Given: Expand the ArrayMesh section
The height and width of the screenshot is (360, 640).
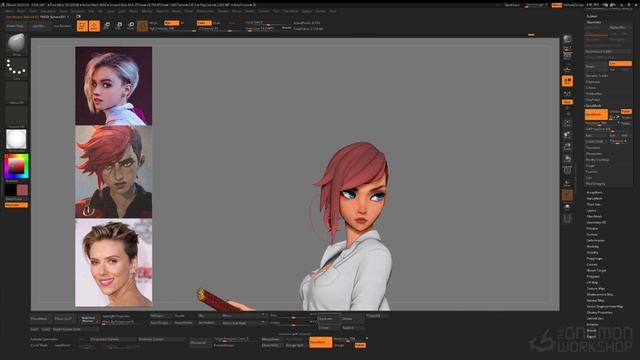Looking at the screenshot, I should point(594,192).
